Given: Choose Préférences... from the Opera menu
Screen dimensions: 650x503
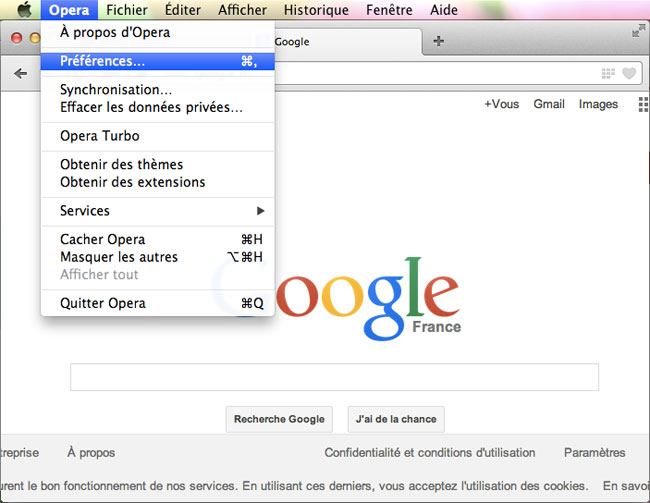Looking at the screenshot, I should (158, 61).
